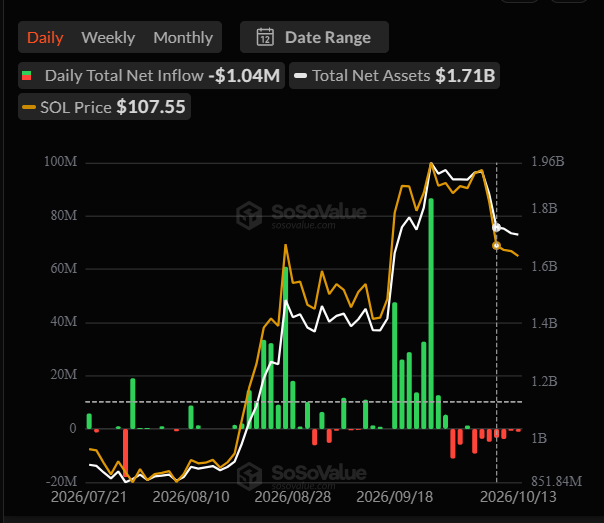Click the 1.96B right axis label
The width and height of the screenshot is (604, 523).
(x=548, y=161)
